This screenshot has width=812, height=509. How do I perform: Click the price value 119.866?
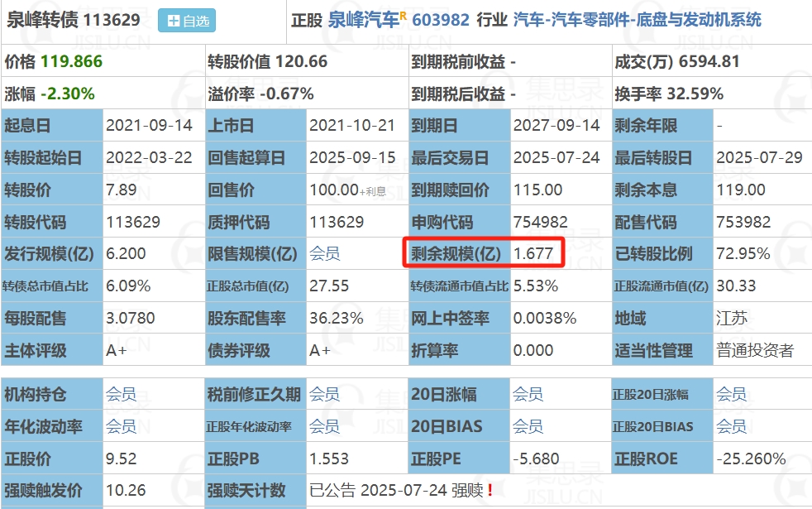point(71,62)
